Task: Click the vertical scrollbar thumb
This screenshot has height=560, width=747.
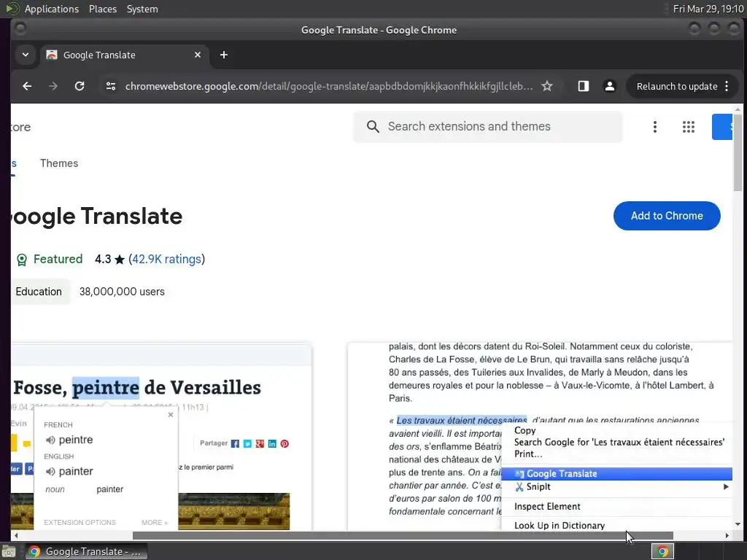Action: pos(738,152)
